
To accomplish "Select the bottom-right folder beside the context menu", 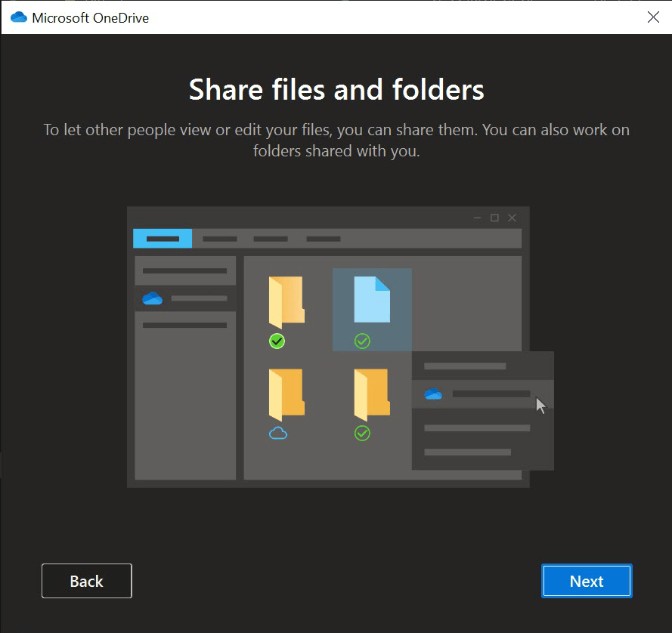I will pyautogui.click(x=371, y=394).
